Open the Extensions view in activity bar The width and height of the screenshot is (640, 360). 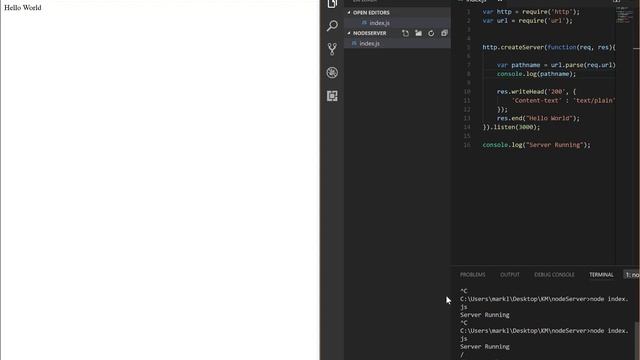point(332,96)
